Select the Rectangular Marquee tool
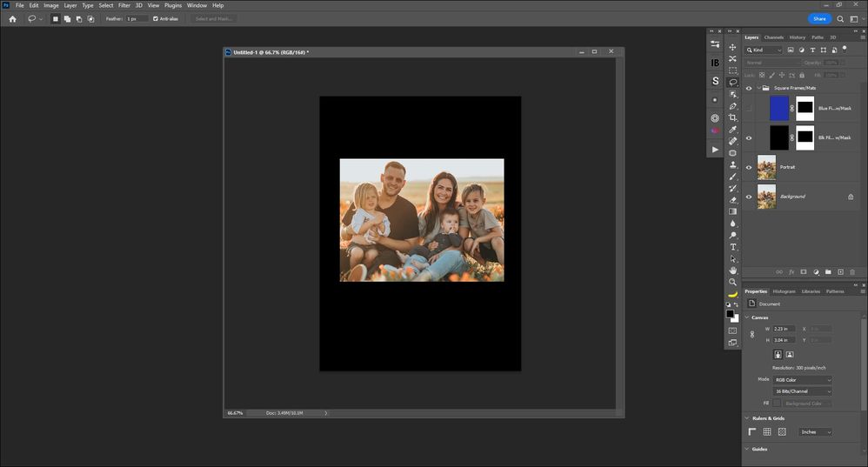Viewport: 868px width, 467px height. pos(732,70)
